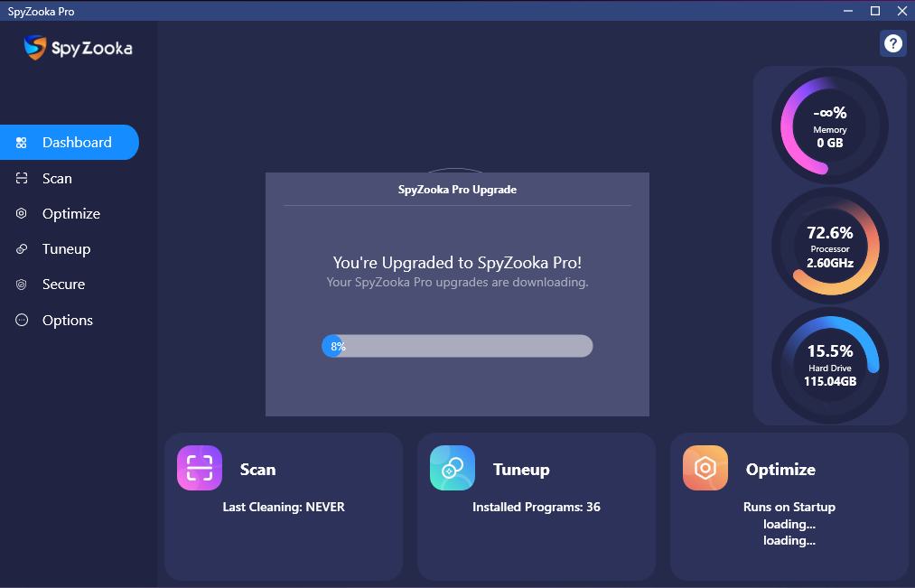Click the "2.60GHz" processor speed value

click(x=830, y=263)
